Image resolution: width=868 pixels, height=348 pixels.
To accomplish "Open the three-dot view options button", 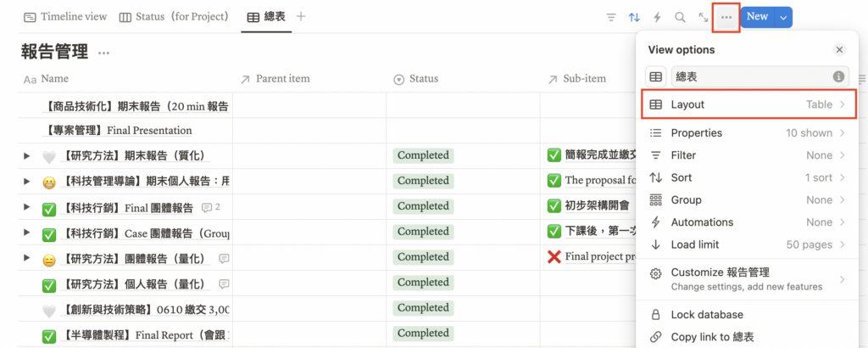I will pos(726,17).
